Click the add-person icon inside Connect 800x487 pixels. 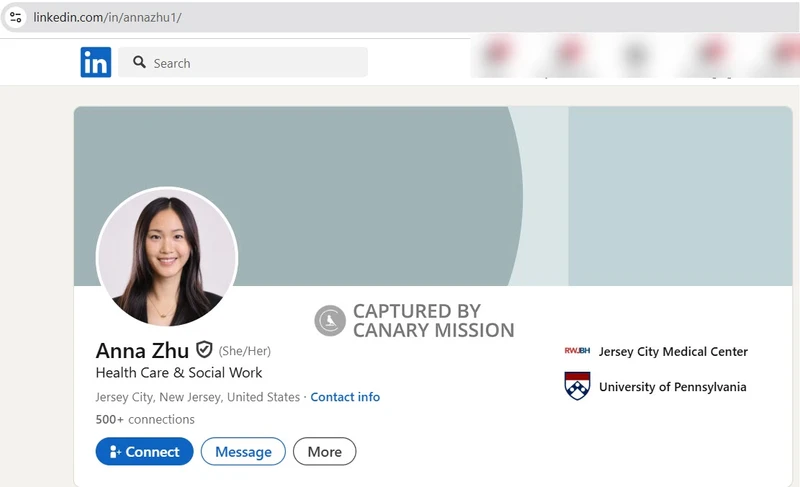[115, 452]
